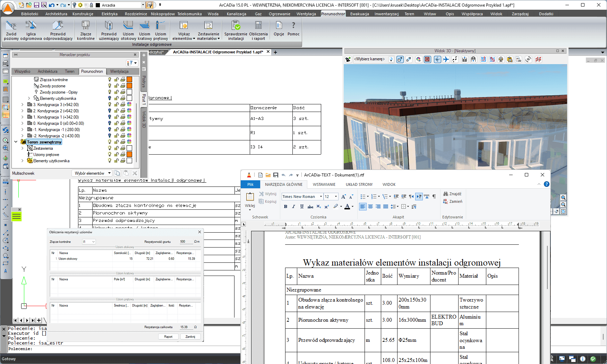
Task: Select the Przewód uziemiający tool
Action: 109,30
